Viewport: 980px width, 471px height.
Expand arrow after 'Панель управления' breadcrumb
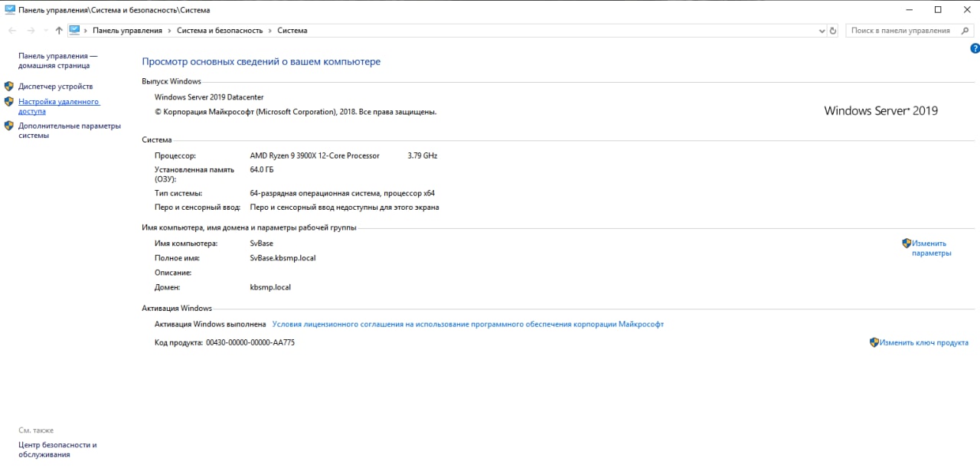pyautogui.click(x=169, y=31)
